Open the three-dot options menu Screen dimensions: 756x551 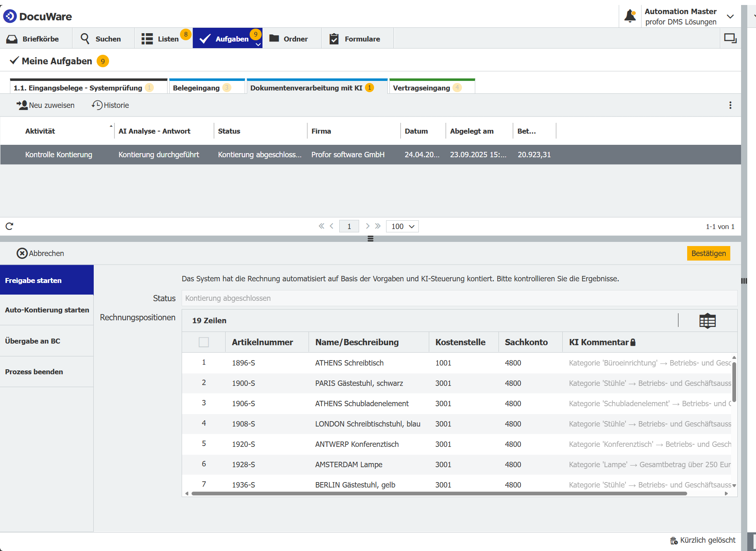click(730, 105)
